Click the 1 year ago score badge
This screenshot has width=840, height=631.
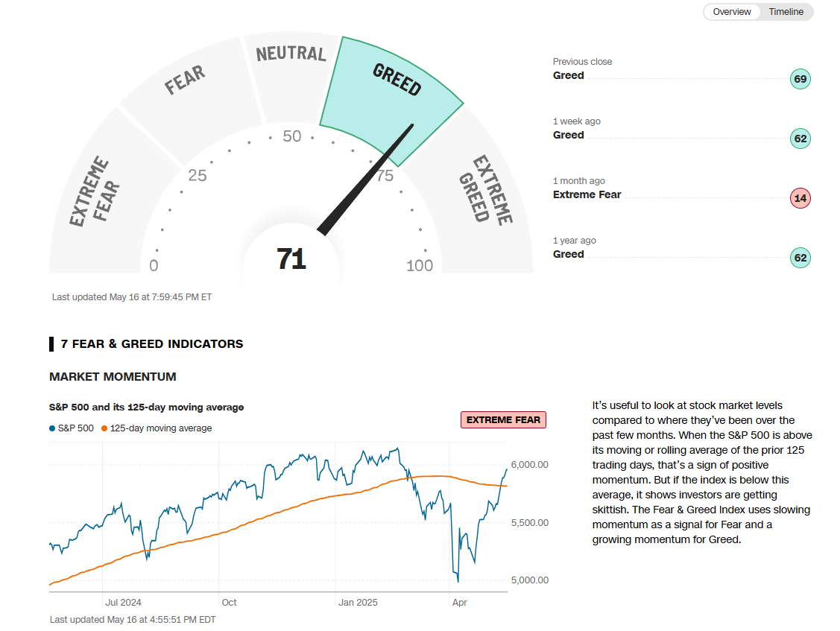point(800,258)
